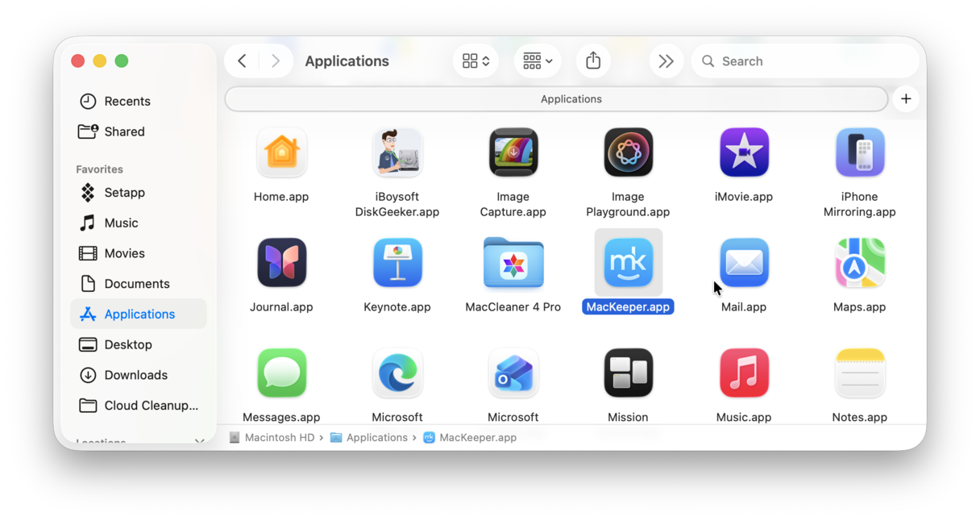
Task: Go forward with the right chevron
Action: click(x=276, y=60)
